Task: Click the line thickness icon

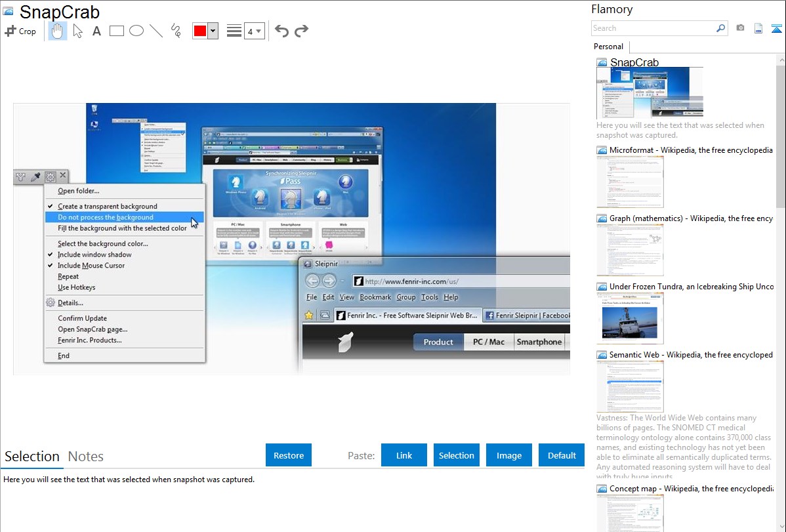Action: (234, 31)
